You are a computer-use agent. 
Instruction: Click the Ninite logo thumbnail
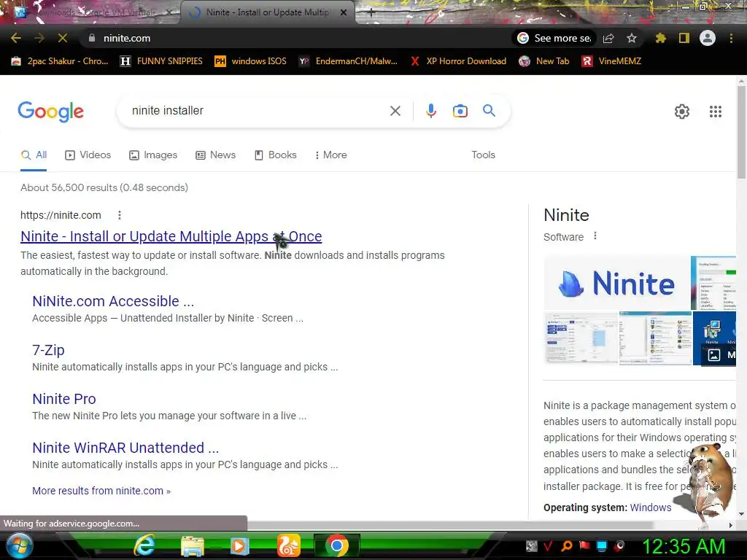click(x=617, y=284)
